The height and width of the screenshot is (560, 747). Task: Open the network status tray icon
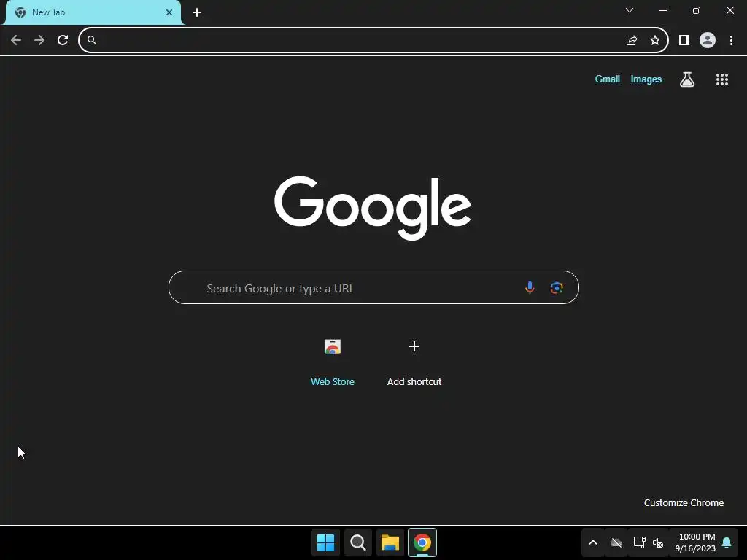pos(639,542)
